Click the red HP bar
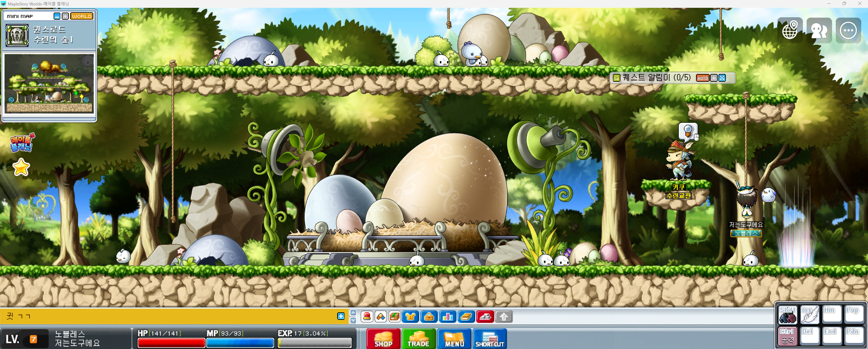Screen dimensions: 868x349 pos(171,343)
